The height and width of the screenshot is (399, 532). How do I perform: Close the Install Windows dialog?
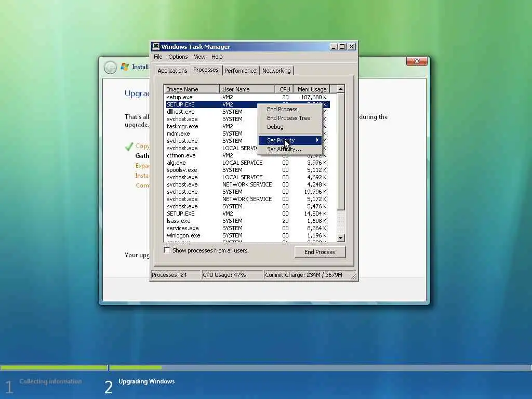coord(417,61)
